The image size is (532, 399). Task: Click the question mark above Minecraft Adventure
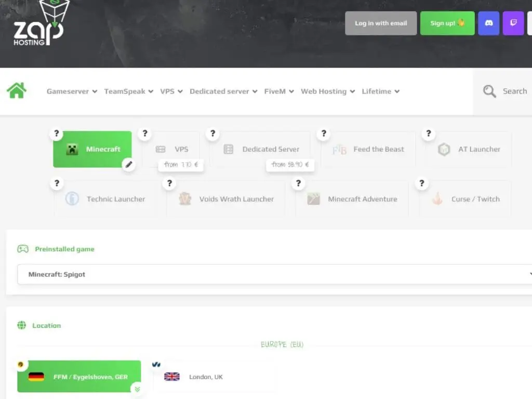click(x=298, y=183)
